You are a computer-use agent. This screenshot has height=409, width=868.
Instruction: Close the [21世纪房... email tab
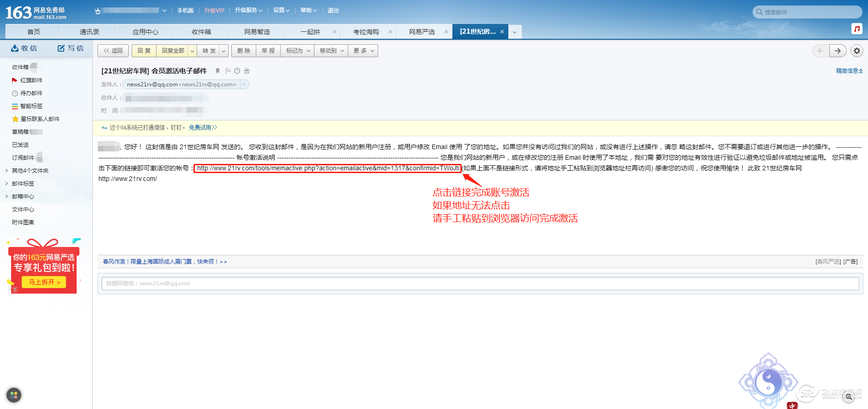pos(502,32)
